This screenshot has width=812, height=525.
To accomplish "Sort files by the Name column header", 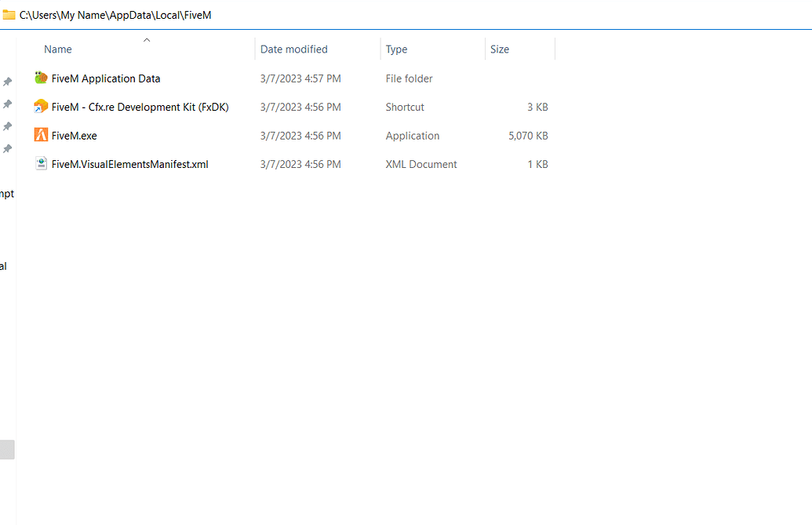I will coord(57,49).
